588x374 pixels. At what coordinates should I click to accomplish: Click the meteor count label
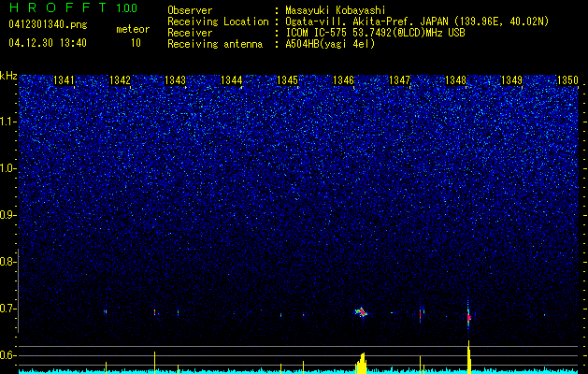[133, 29]
